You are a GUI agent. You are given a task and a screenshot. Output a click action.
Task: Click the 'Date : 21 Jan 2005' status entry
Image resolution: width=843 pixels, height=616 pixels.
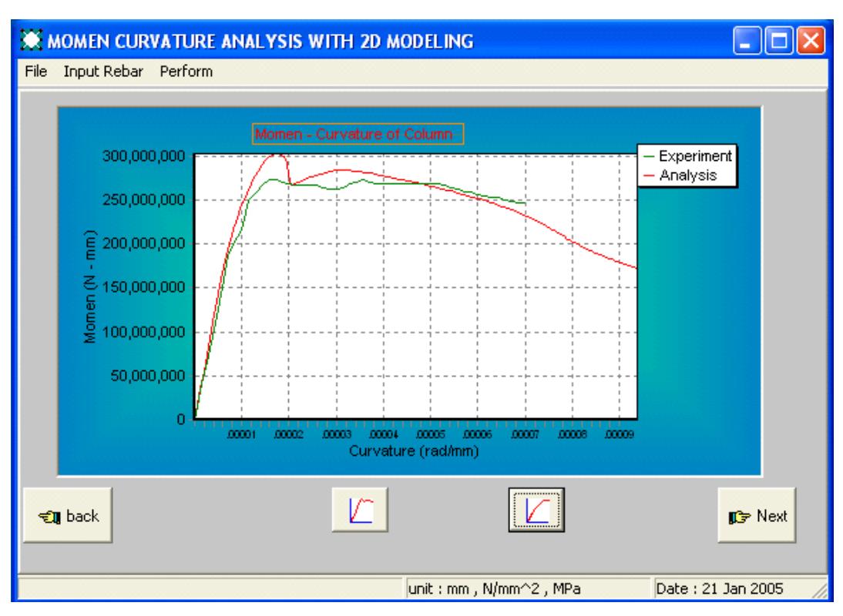point(720,588)
